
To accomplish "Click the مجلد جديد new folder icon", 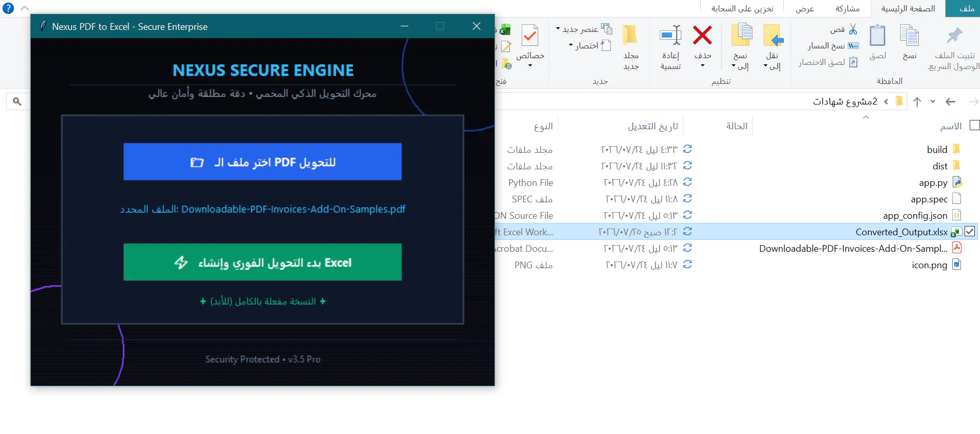I will (630, 35).
